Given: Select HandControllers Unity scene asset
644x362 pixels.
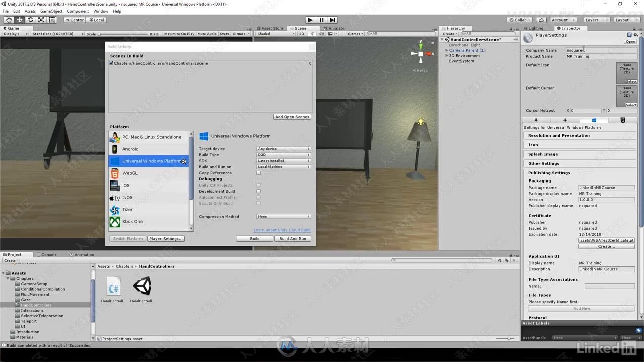Looking at the screenshot, I should click(x=142, y=290).
